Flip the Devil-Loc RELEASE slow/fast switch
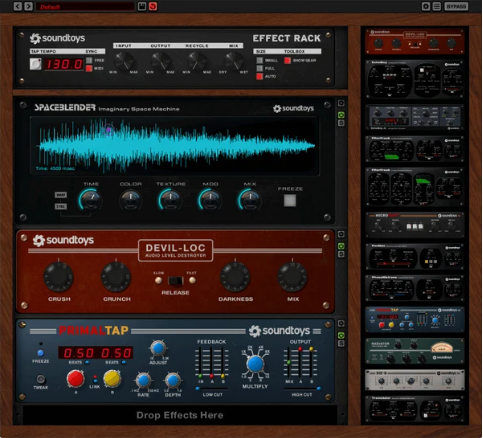 click(x=175, y=281)
